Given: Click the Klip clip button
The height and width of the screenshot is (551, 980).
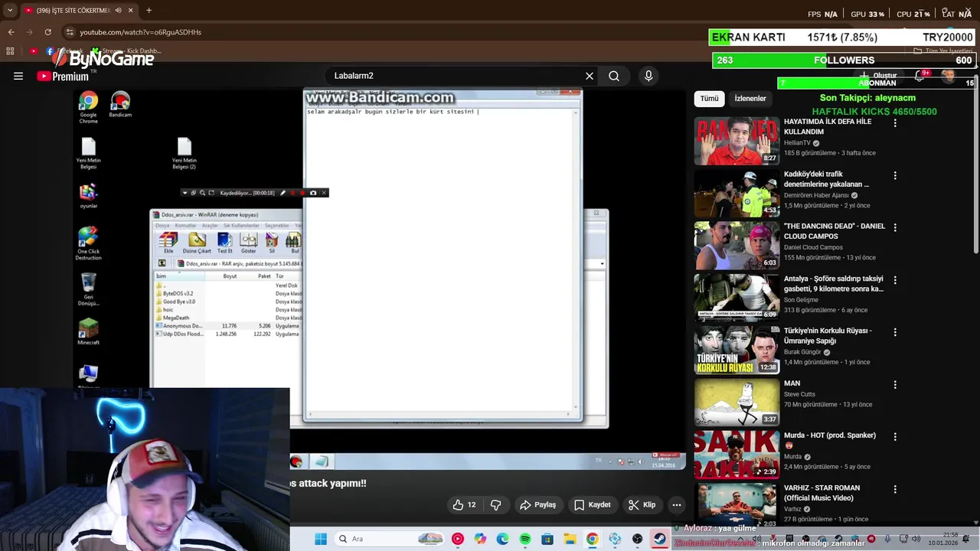Looking at the screenshot, I should (x=642, y=505).
